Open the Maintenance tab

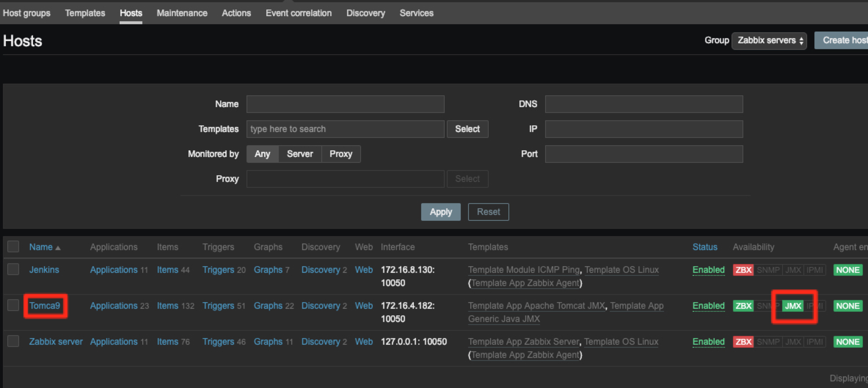point(182,13)
